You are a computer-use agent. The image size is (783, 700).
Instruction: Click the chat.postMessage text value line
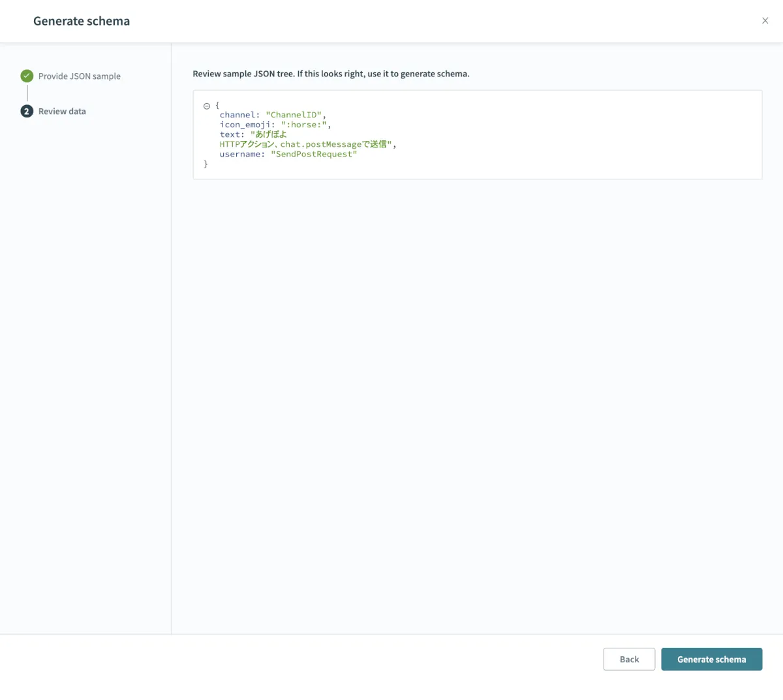pyautogui.click(x=305, y=144)
